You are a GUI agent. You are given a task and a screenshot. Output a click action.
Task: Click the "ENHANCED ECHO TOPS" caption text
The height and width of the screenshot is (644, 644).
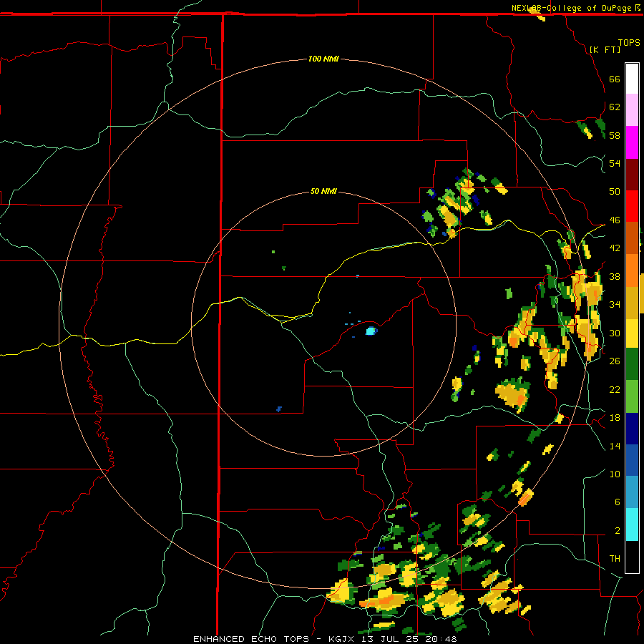pyautogui.click(x=251, y=639)
